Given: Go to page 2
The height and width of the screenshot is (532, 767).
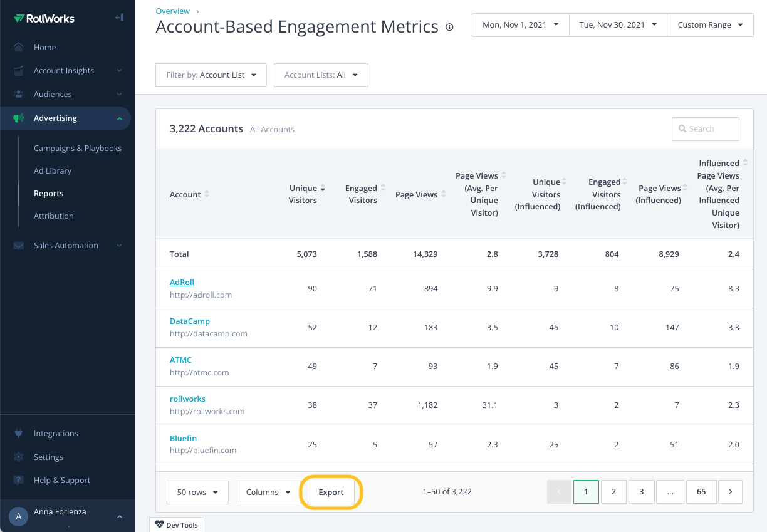Looking at the screenshot, I should 614,492.
